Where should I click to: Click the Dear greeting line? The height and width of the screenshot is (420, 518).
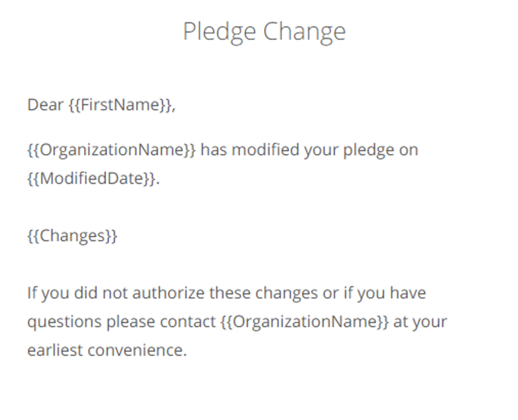(101, 105)
